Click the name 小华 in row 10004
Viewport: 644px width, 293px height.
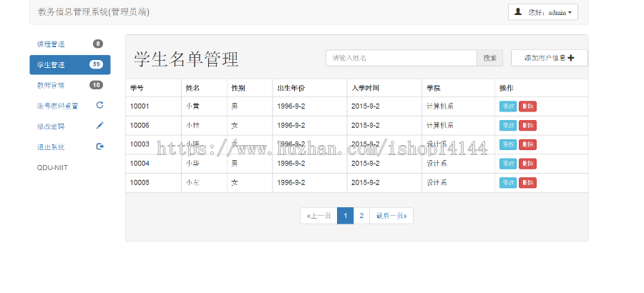(192, 164)
